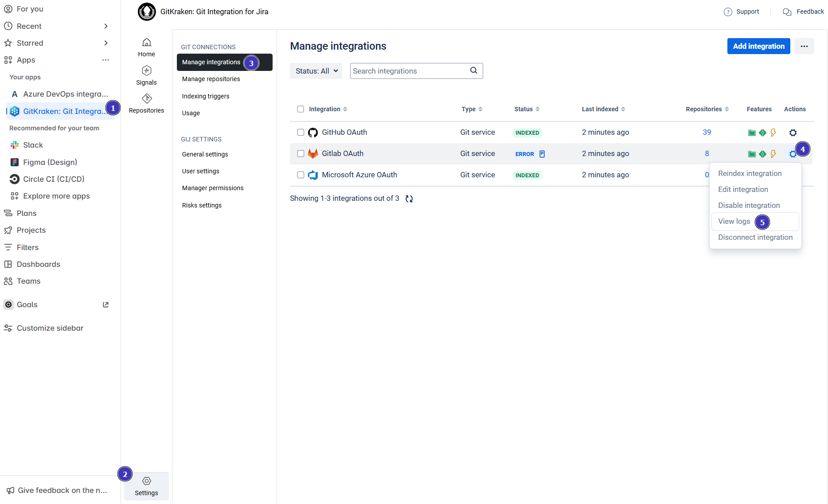Open Explore more apps in sidebar
The image size is (828, 504).
point(50,196)
